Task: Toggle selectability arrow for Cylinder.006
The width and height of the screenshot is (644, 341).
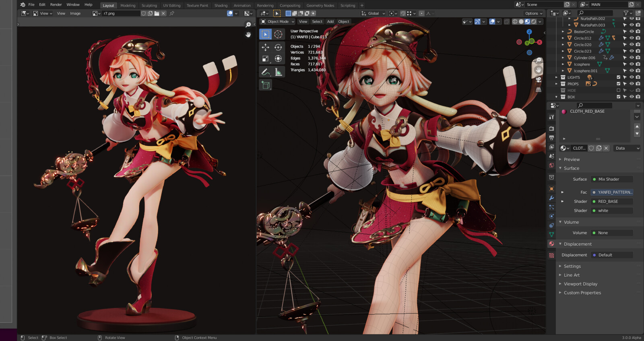Action: [x=625, y=58]
